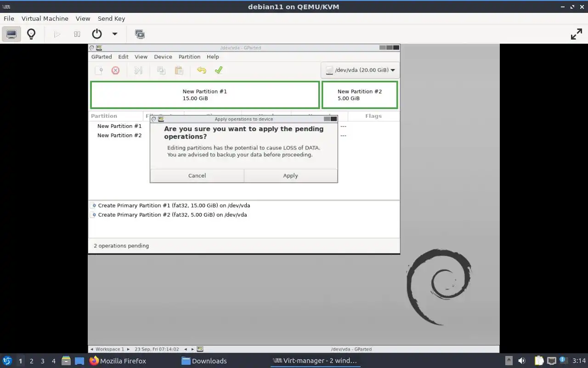Screen dimensions: 588x368
Task: Open the network status tray icon
Action: [x=551, y=361]
